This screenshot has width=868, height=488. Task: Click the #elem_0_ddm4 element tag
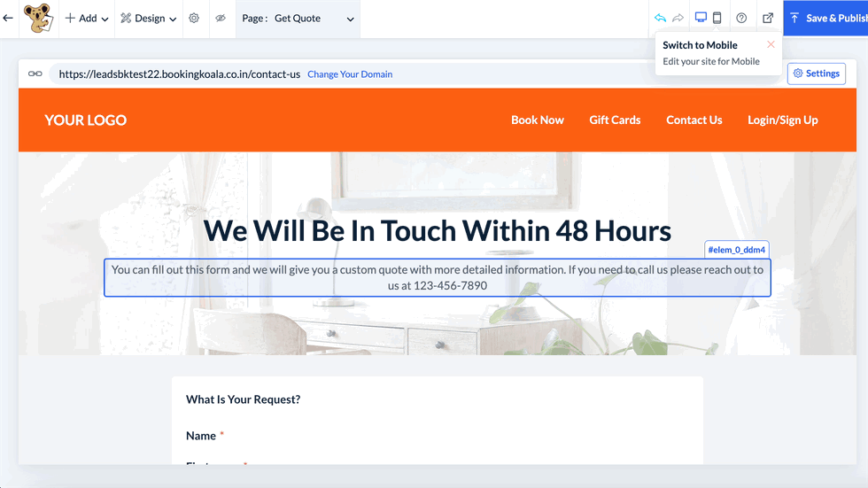coord(736,250)
